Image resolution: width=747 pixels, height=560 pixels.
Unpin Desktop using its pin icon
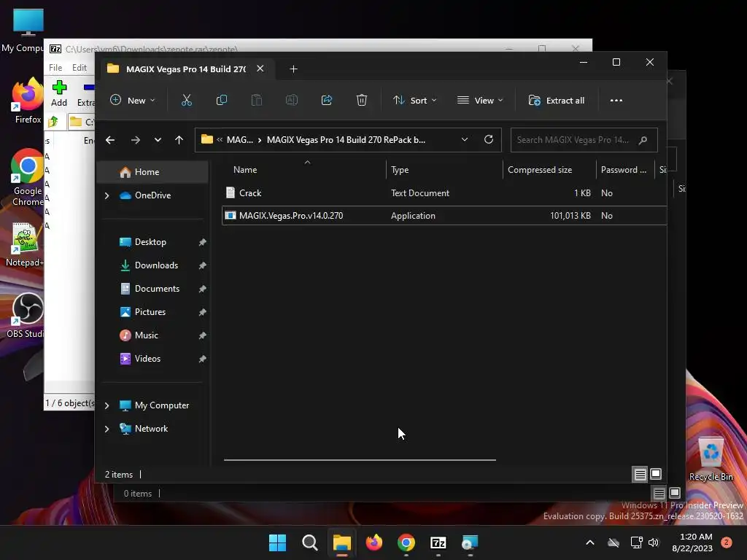(x=203, y=242)
